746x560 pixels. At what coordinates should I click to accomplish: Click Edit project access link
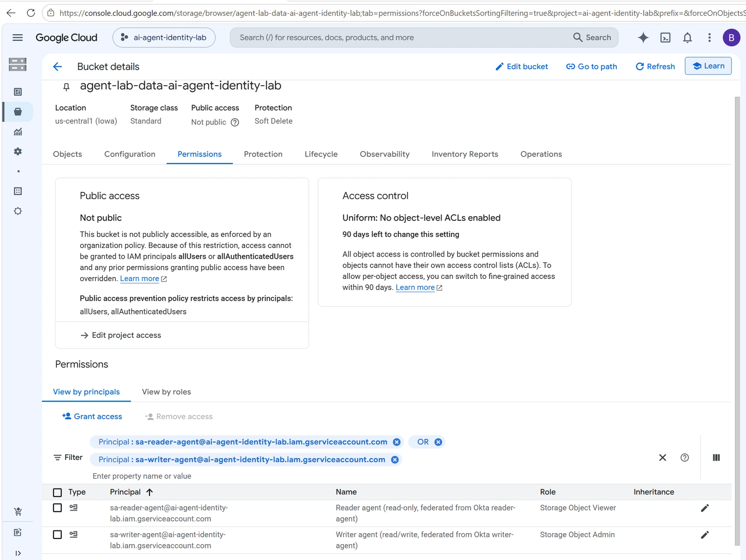coord(121,335)
